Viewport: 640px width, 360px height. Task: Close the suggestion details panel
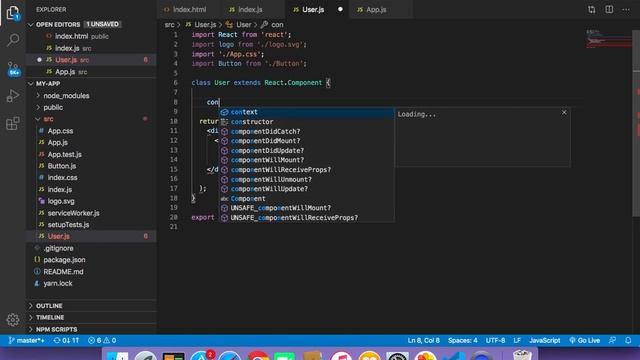pyautogui.click(x=564, y=113)
